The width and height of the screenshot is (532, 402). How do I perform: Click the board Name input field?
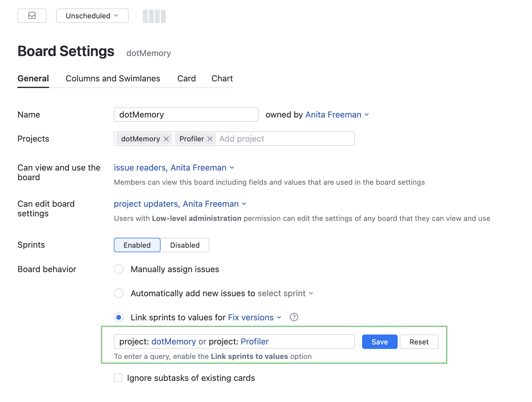186,115
